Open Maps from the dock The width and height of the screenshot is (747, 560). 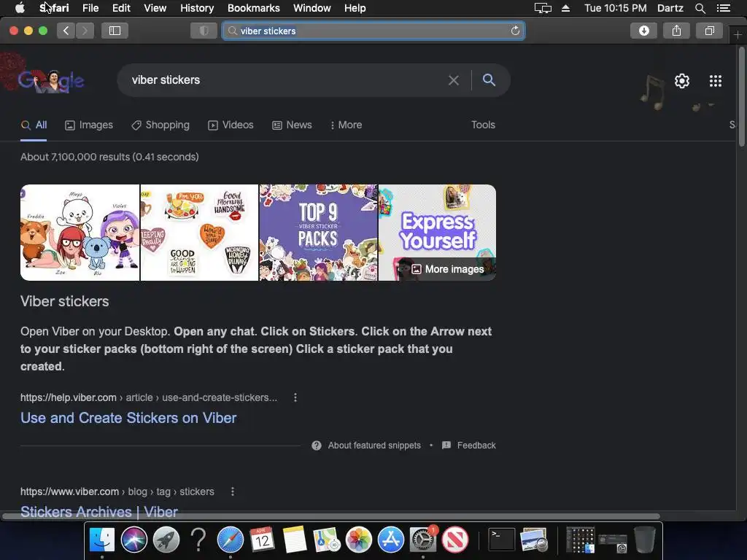click(x=326, y=540)
